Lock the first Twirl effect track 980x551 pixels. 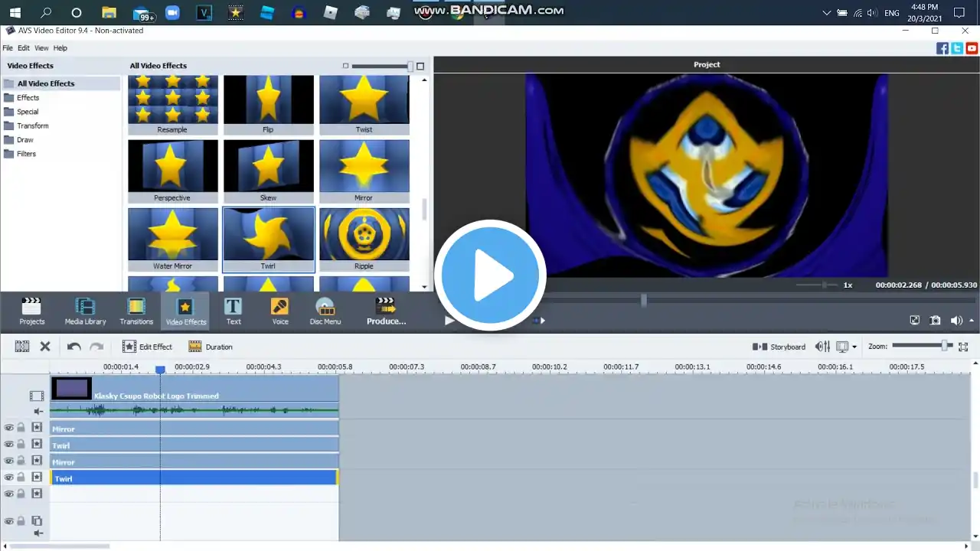tap(21, 444)
